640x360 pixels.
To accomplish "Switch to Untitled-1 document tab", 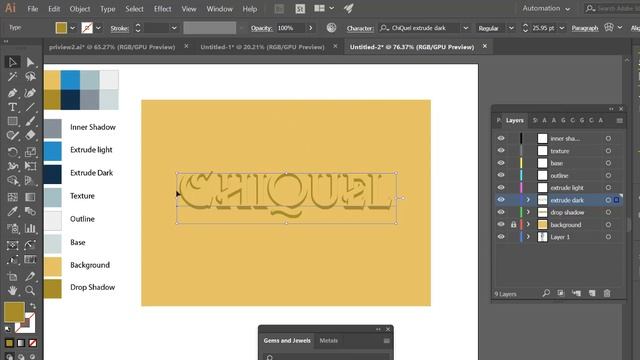I will click(x=262, y=47).
